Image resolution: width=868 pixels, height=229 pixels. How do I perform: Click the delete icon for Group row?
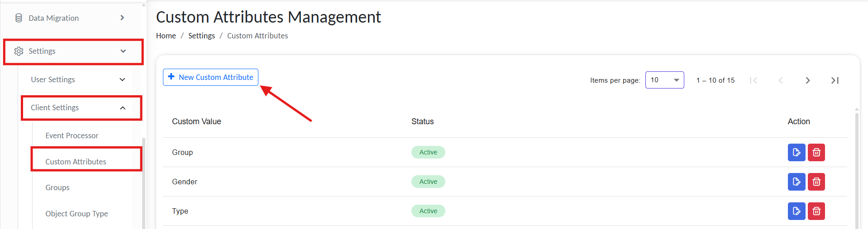click(x=816, y=153)
